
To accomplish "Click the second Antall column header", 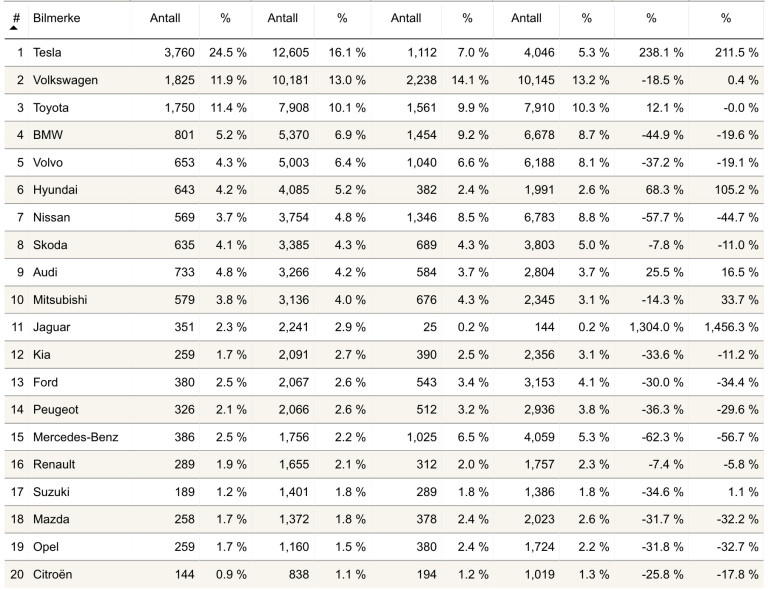I will [283, 18].
